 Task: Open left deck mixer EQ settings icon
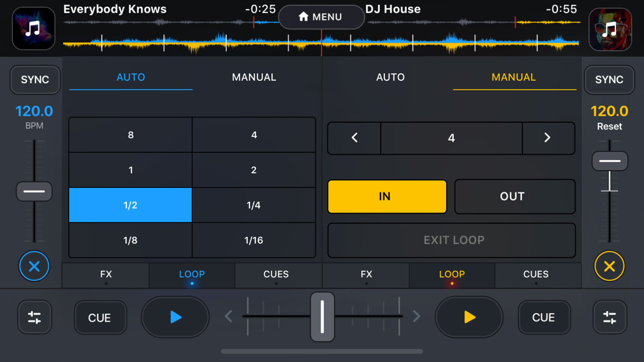[x=34, y=317]
